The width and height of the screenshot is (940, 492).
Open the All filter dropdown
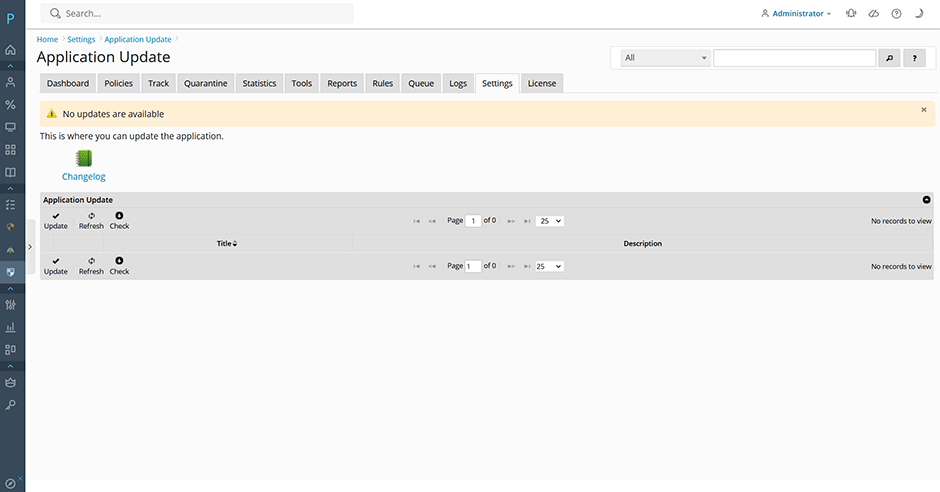click(x=665, y=58)
